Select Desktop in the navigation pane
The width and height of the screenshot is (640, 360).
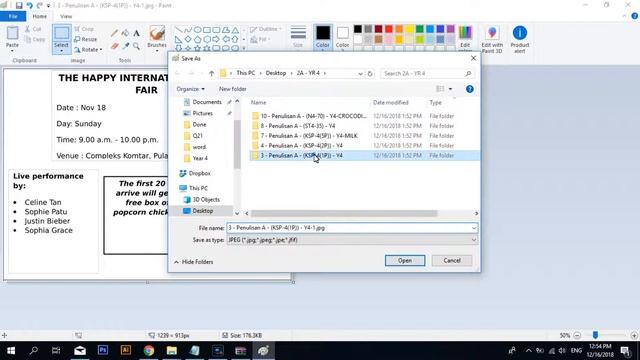tap(202, 211)
